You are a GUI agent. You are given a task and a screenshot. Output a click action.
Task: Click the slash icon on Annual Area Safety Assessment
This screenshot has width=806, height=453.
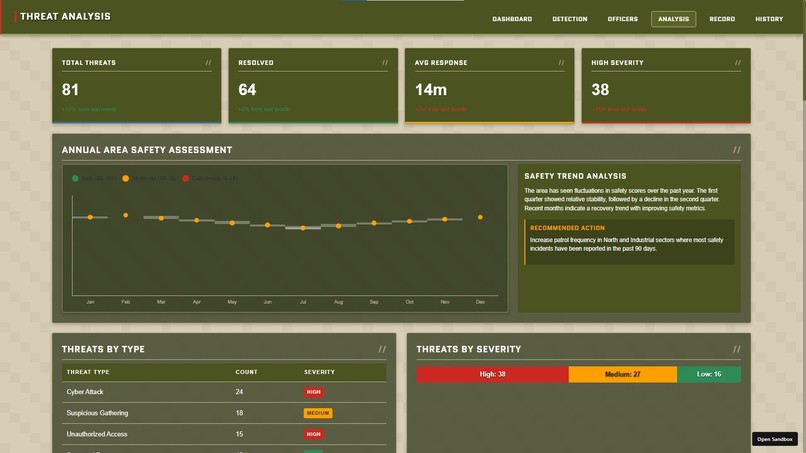click(x=737, y=150)
